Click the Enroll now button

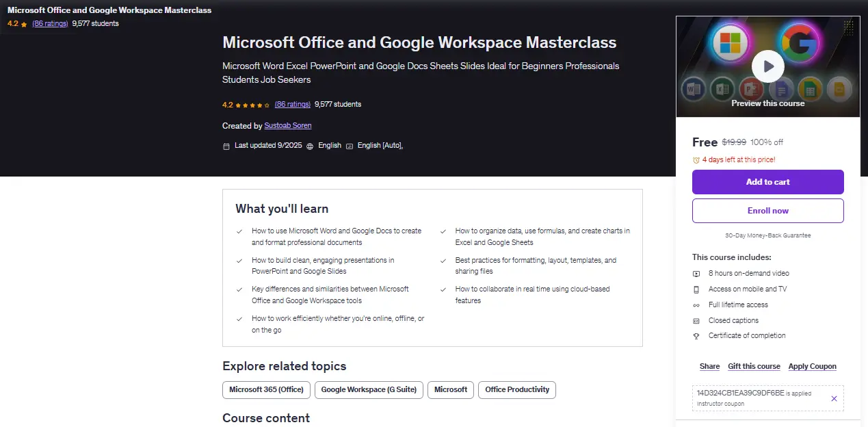(x=768, y=211)
